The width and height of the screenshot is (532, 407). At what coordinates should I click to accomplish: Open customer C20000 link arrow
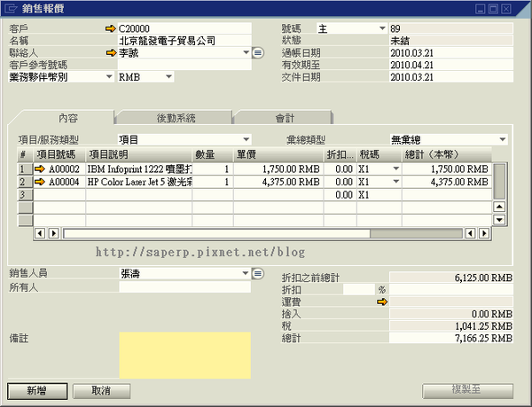pyautogui.click(x=110, y=29)
